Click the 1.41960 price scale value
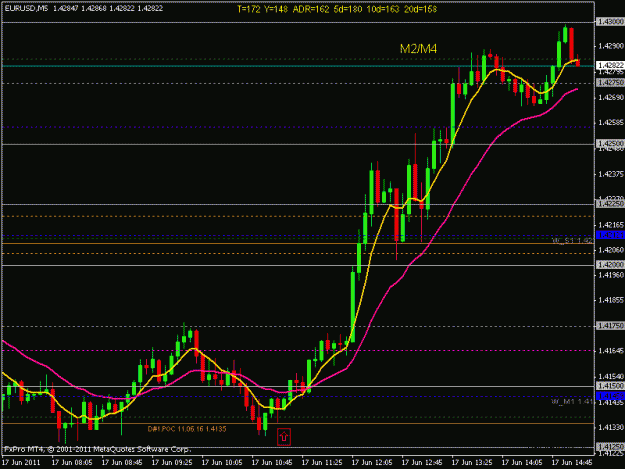The image size is (625, 469). click(610, 275)
